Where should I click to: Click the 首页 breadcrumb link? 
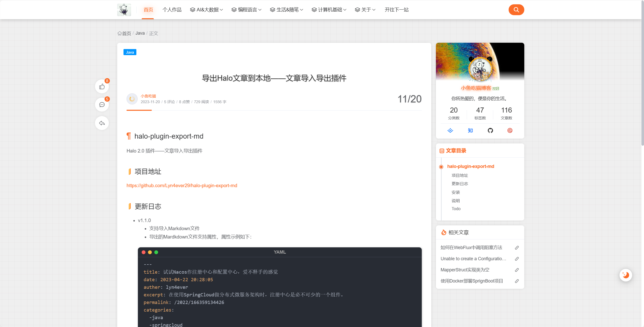click(x=127, y=33)
